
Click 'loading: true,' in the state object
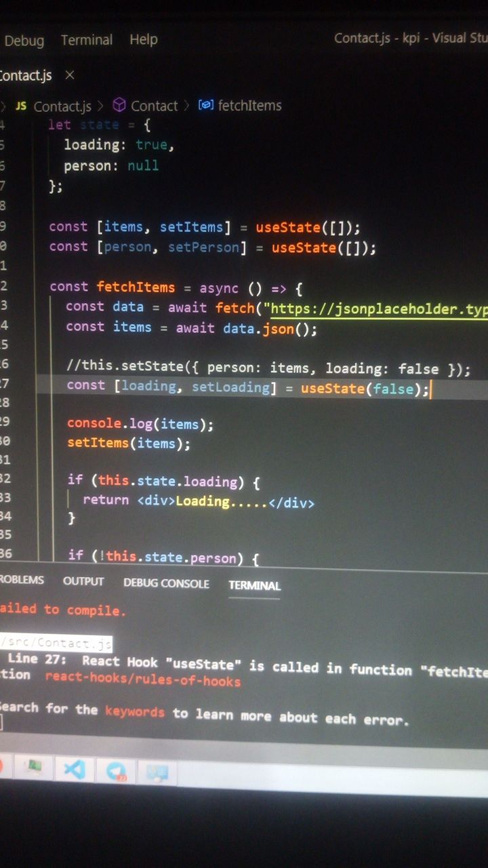[119, 145]
